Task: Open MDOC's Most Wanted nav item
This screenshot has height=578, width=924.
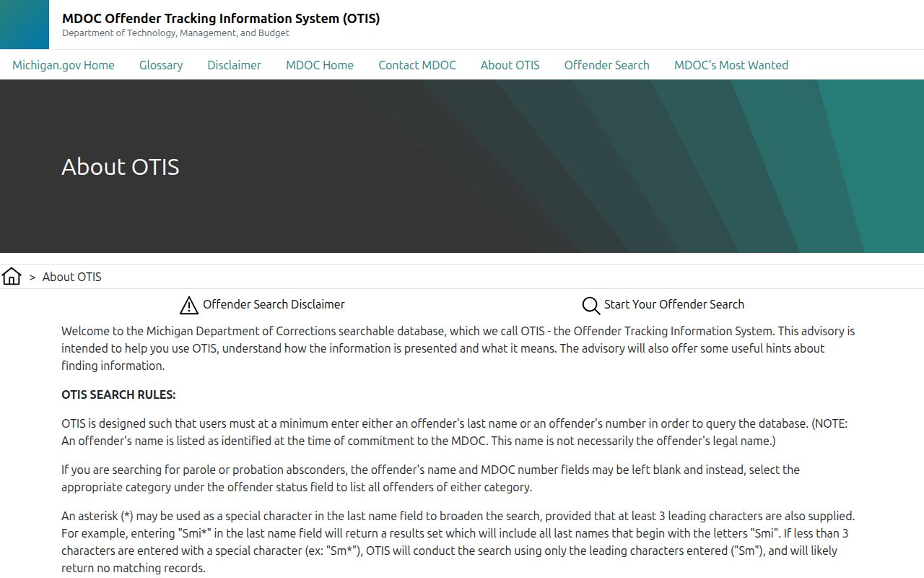Action: [x=731, y=65]
